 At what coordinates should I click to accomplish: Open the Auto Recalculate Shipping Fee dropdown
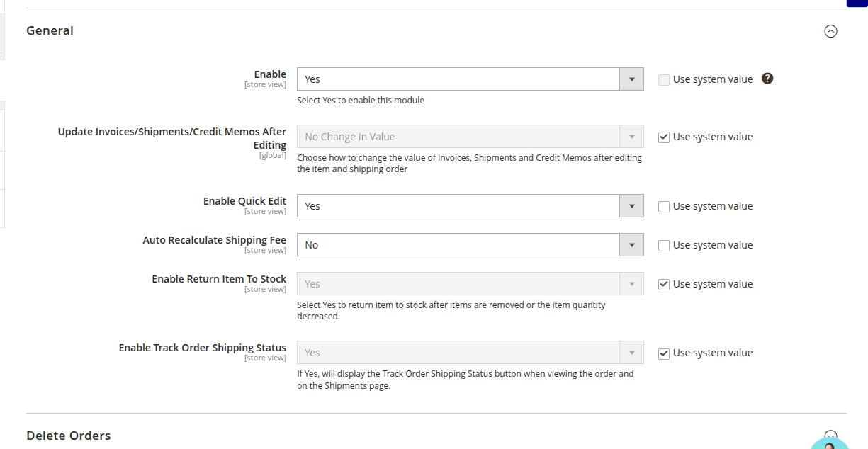pyautogui.click(x=470, y=245)
